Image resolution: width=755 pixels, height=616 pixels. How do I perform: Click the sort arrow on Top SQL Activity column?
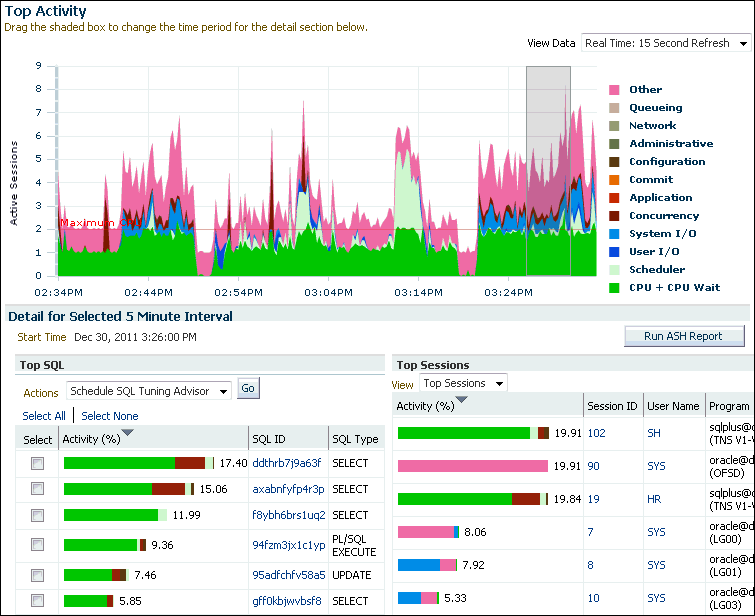click(127, 434)
